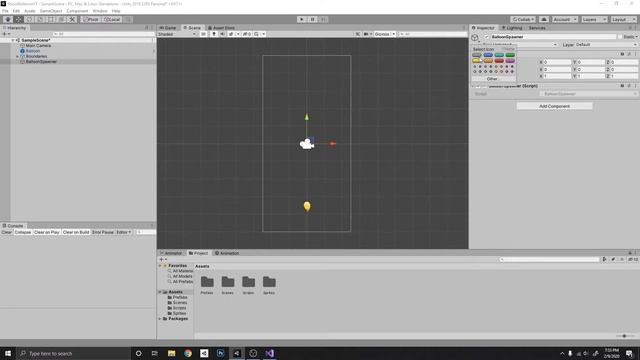The image size is (640, 360).
Task: Open the Scripts folder thumbnail in Assets
Action: [248, 284]
